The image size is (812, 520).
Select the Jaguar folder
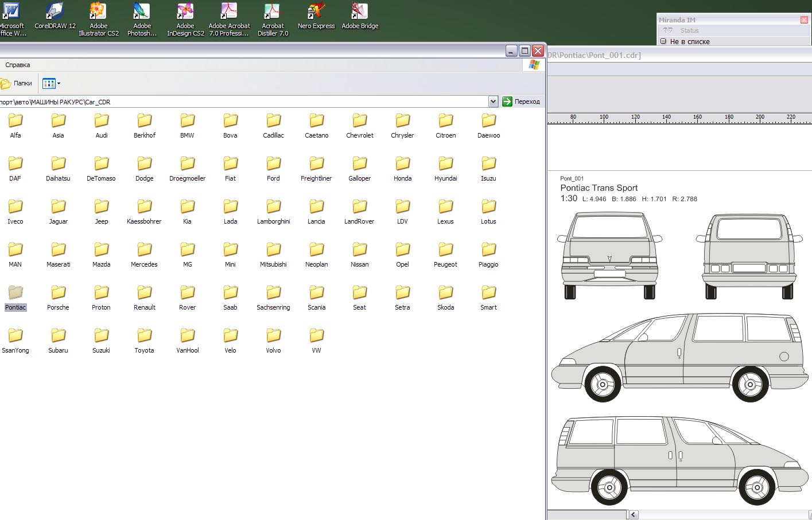coord(58,213)
